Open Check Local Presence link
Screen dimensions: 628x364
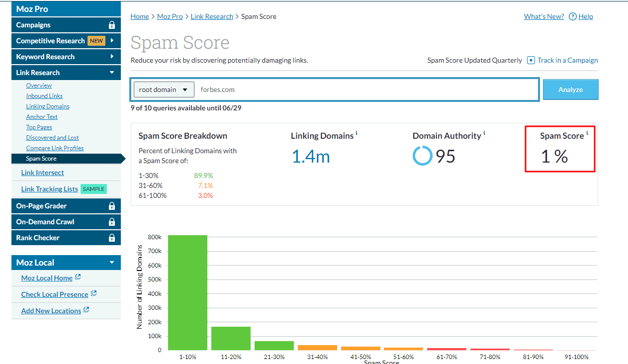click(x=55, y=294)
